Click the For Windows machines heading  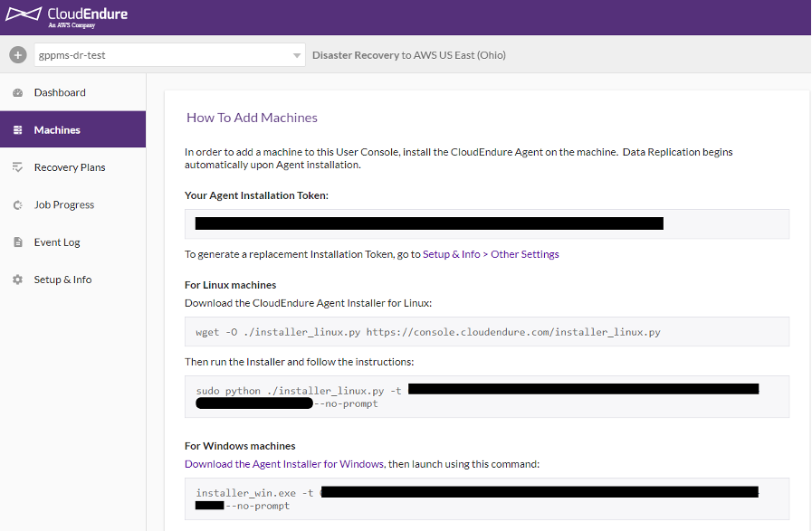[x=240, y=446]
